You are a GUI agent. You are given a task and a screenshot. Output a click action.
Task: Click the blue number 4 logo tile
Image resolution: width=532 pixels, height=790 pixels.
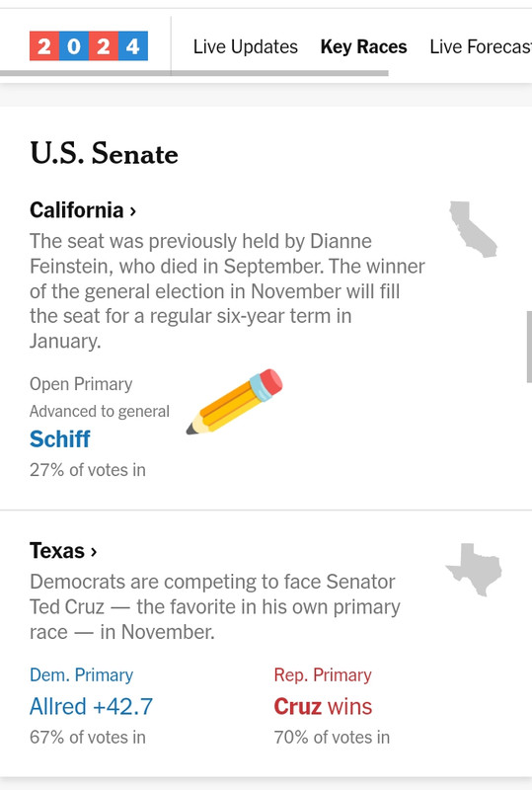click(x=133, y=45)
